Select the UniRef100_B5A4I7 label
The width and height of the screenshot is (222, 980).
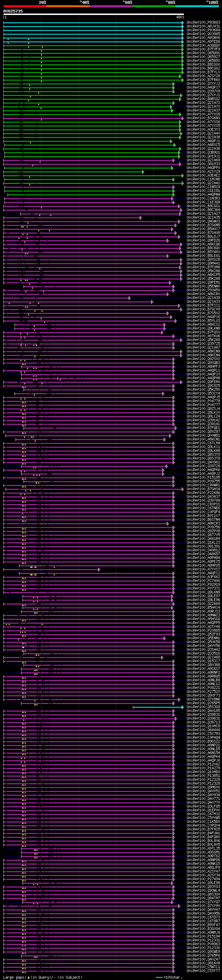(x=203, y=229)
